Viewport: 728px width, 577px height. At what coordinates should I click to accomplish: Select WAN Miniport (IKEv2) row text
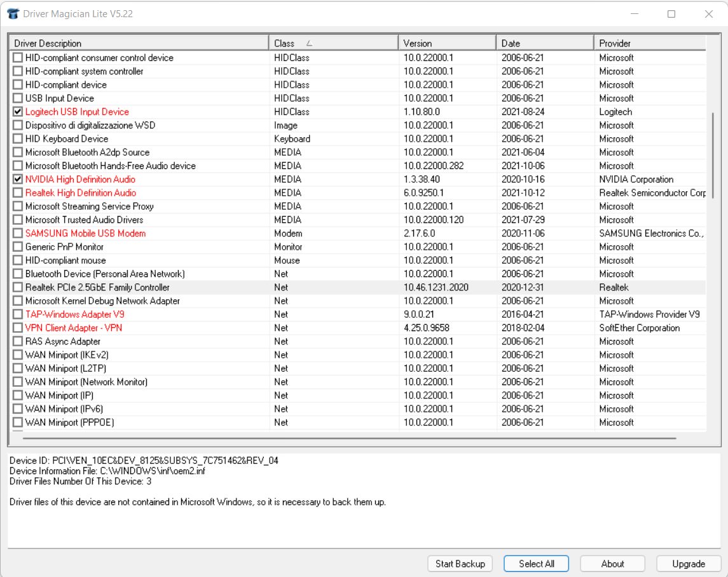click(67, 355)
